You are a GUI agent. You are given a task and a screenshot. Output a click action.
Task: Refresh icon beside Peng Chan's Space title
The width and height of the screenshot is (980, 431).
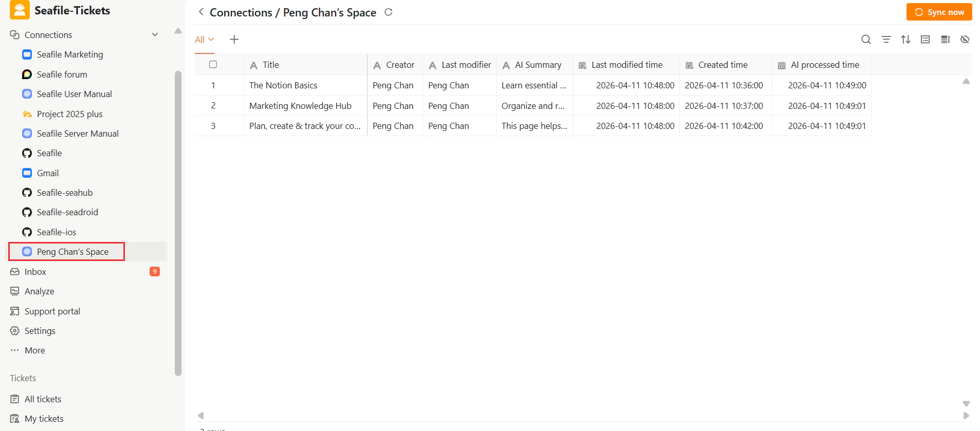pos(389,12)
